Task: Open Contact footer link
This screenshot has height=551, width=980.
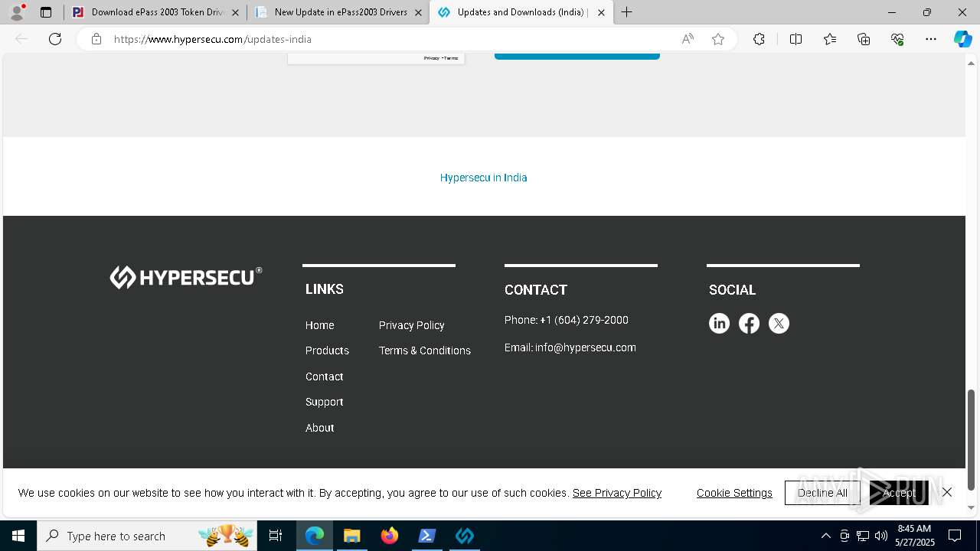Action: (x=324, y=377)
